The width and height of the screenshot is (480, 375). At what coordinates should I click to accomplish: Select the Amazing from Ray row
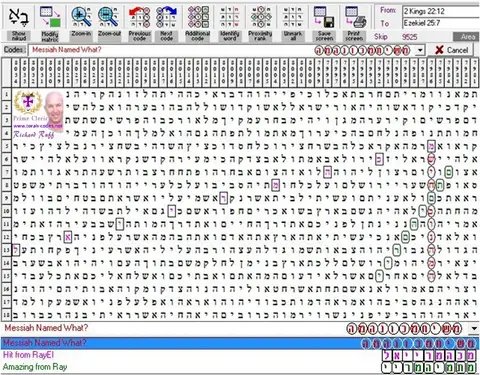point(240,367)
